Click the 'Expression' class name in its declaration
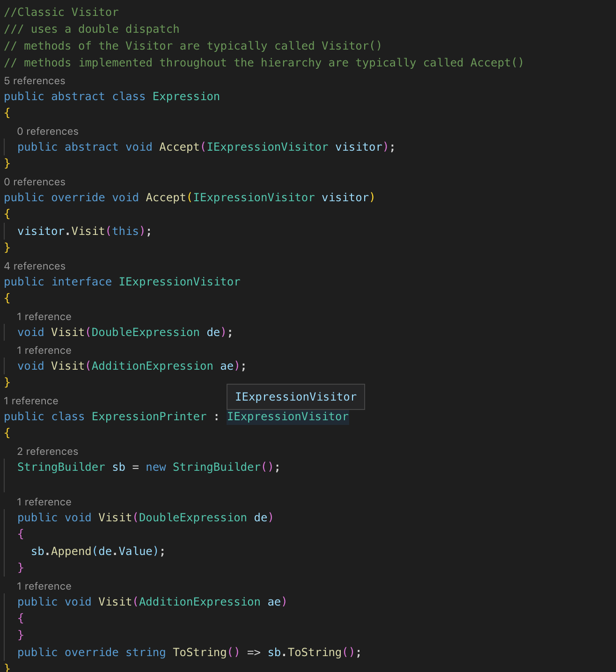 coord(186,96)
